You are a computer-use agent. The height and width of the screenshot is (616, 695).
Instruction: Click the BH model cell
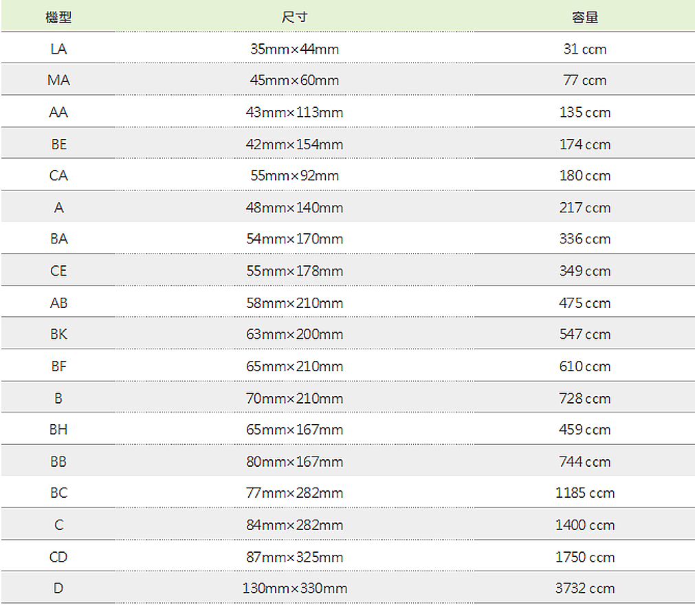click(58, 430)
